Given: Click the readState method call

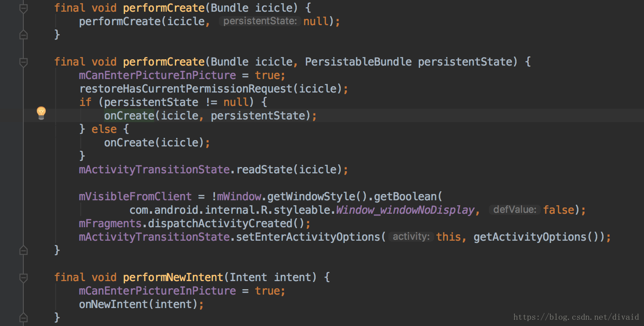Looking at the screenshot, I should 264,169.
